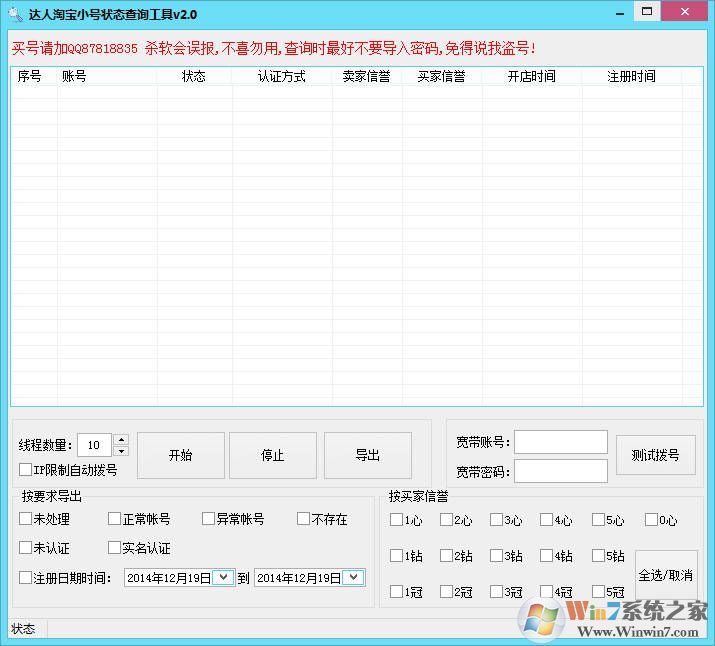Enable IP限制自动拨号 checkbox
The width and height of the screenshot is (715, 646).
click(x=26, y=469)
